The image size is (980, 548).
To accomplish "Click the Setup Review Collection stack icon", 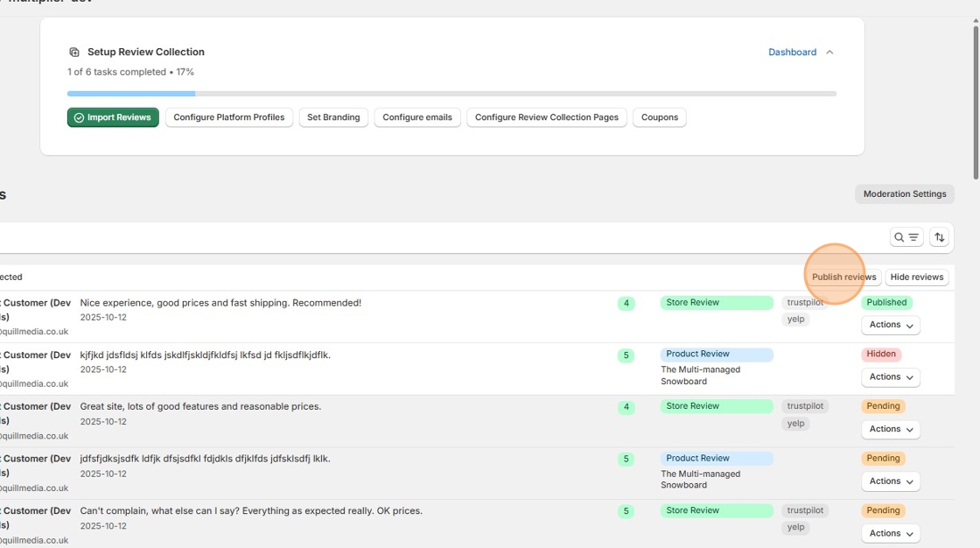I will pyautogui.click(x=74, y=53).
